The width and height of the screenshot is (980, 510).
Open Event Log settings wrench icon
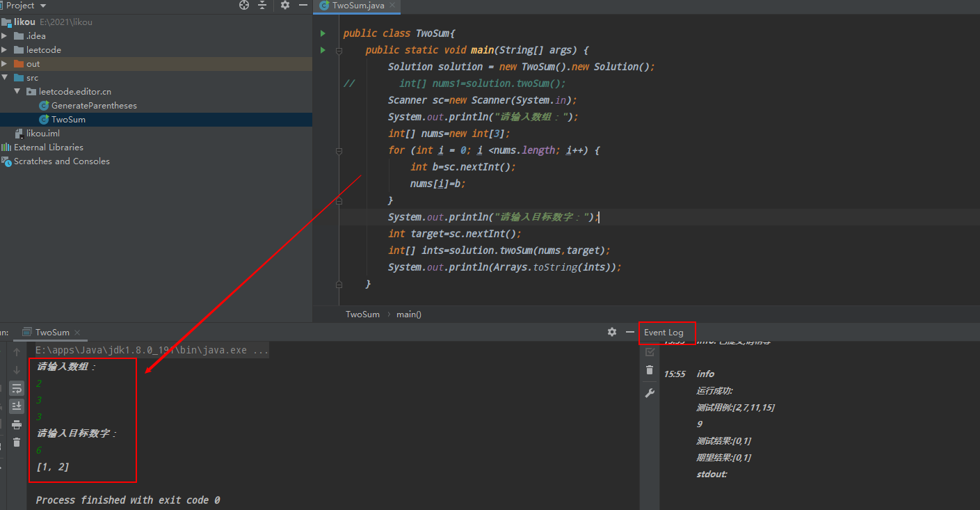point(650,393)
